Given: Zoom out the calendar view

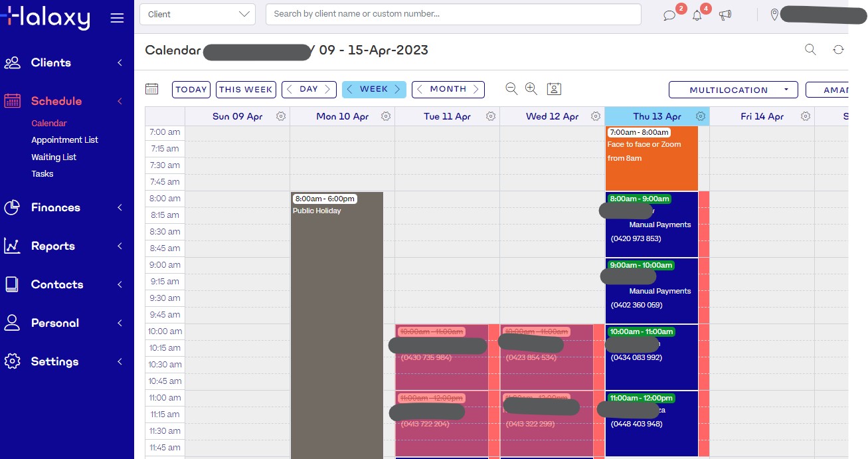Looking at the screenshot, I should click(x=511, y=89).
